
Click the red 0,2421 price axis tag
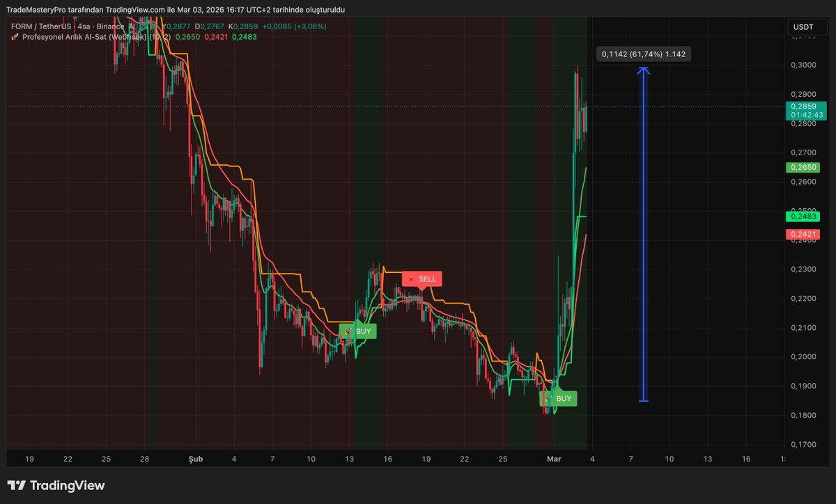[804, 235]
